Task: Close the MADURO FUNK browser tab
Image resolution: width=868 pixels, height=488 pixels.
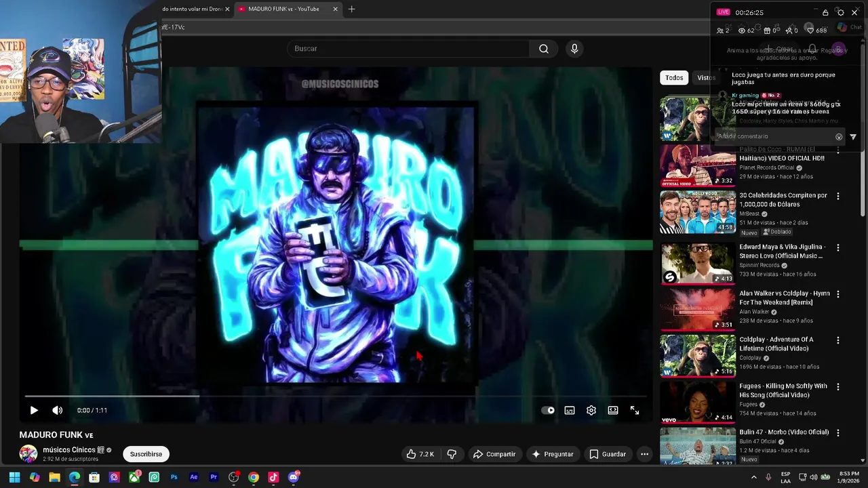Action: (x=335, y=9)
